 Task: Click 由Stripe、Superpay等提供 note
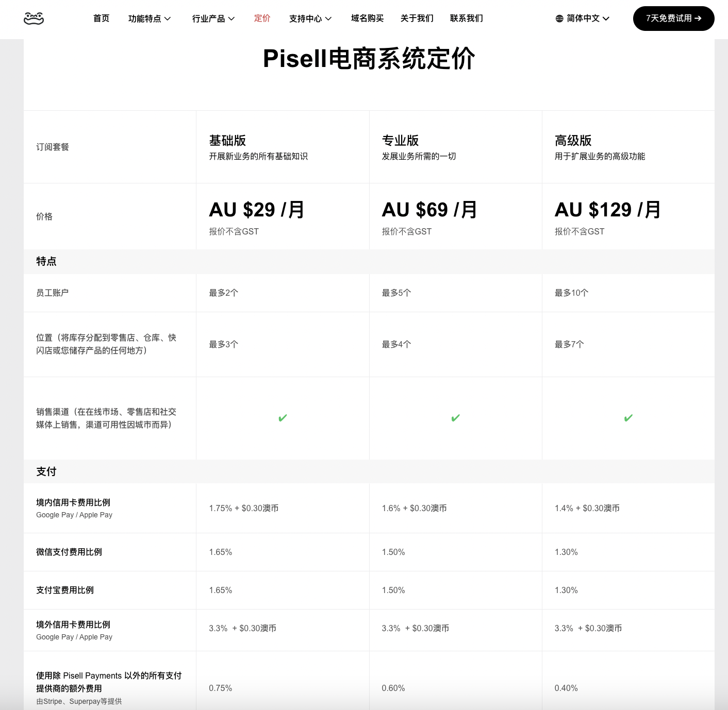point(79,701)
